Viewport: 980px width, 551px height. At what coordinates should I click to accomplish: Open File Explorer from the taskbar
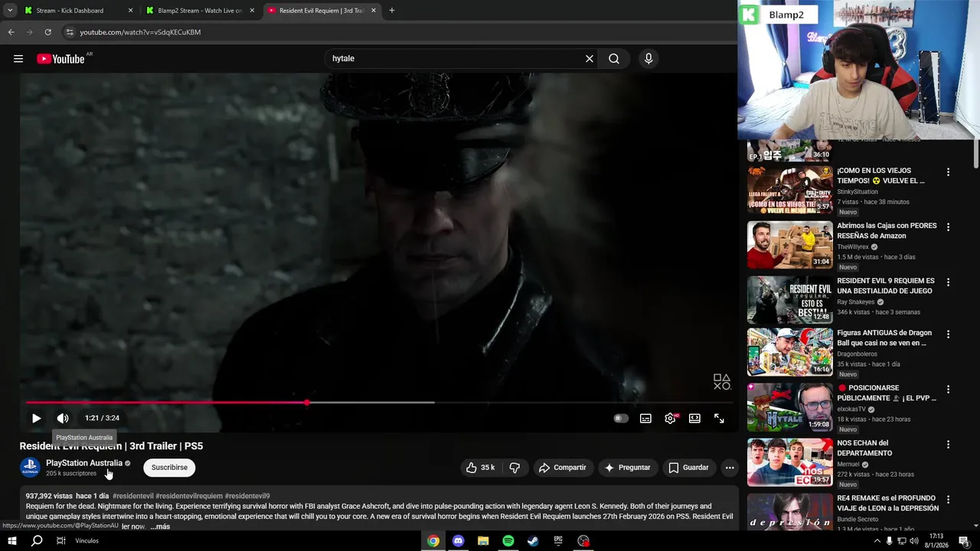point(483,541)
